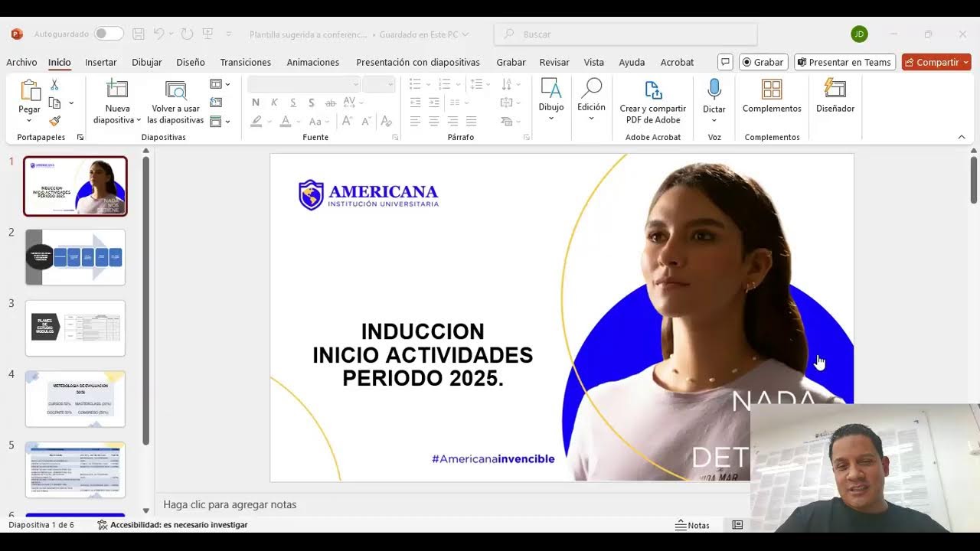Click the Redo arrow icon
980x551 pixels.
(188, 34)
